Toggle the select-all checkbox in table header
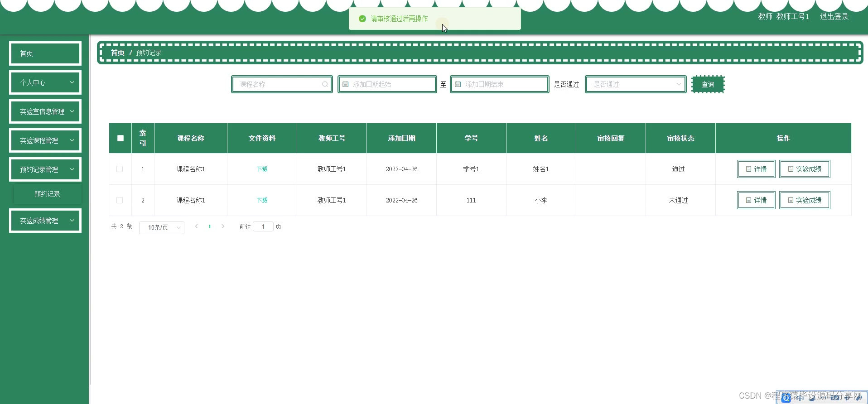This screenshot has height=404, width=868. [121, 138]
